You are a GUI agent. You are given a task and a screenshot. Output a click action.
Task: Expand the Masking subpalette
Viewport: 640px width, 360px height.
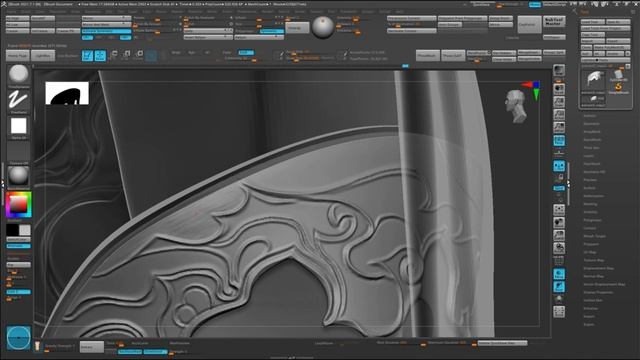click(x=590, y=204)
